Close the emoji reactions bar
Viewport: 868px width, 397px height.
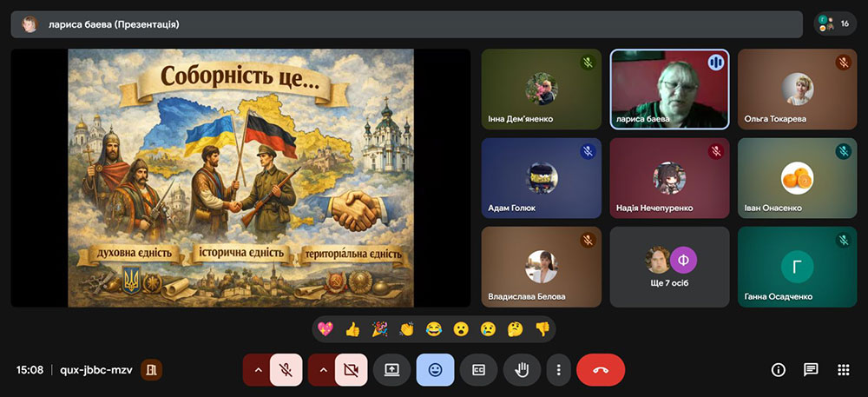(x=435, y=370)
